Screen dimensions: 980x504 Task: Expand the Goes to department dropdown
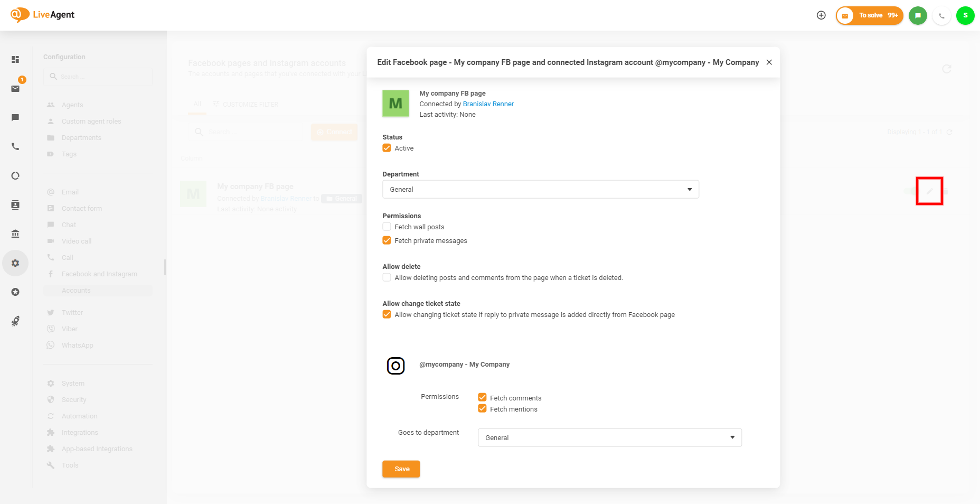(609, 437)
